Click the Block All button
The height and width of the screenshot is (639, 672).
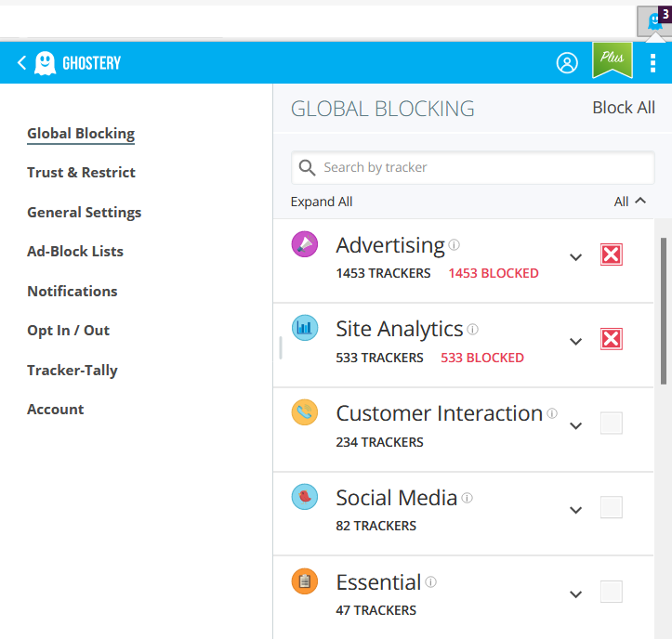pos(623,108)
